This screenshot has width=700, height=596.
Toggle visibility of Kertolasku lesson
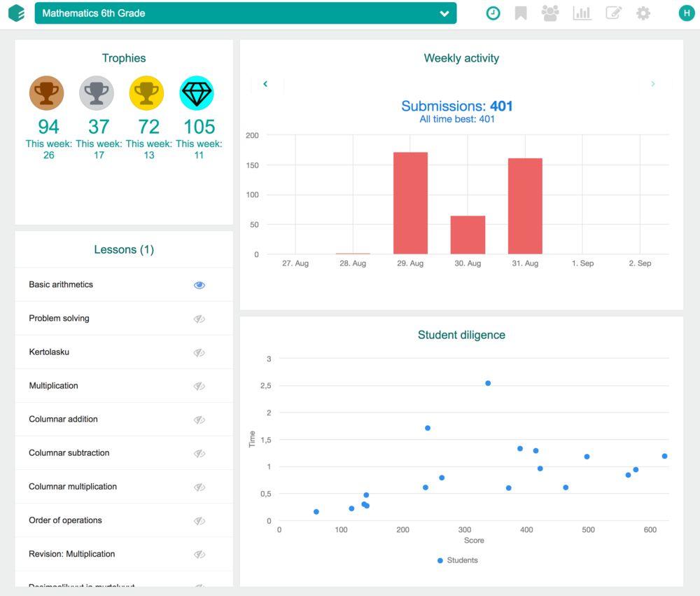(199, 352)
